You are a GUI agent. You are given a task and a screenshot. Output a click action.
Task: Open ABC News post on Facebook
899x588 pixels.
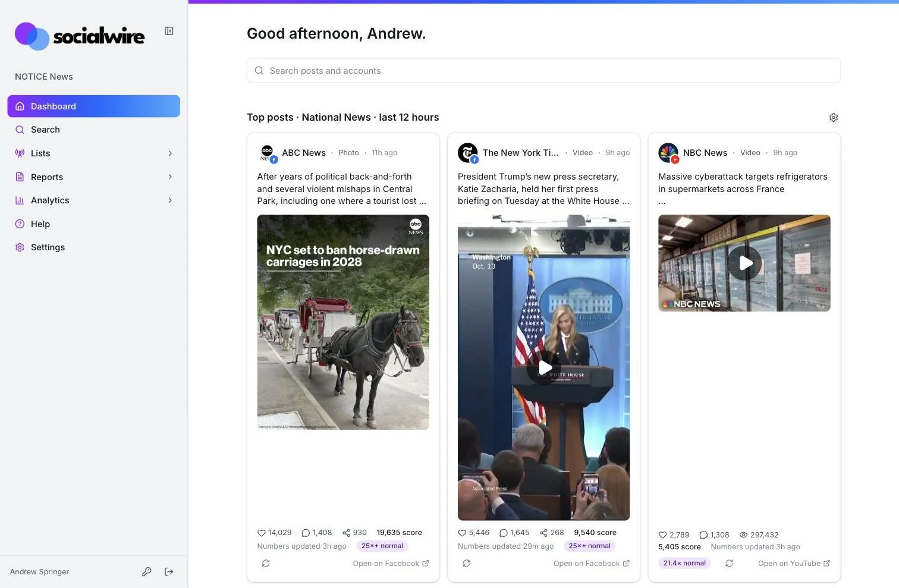(391, 564)
